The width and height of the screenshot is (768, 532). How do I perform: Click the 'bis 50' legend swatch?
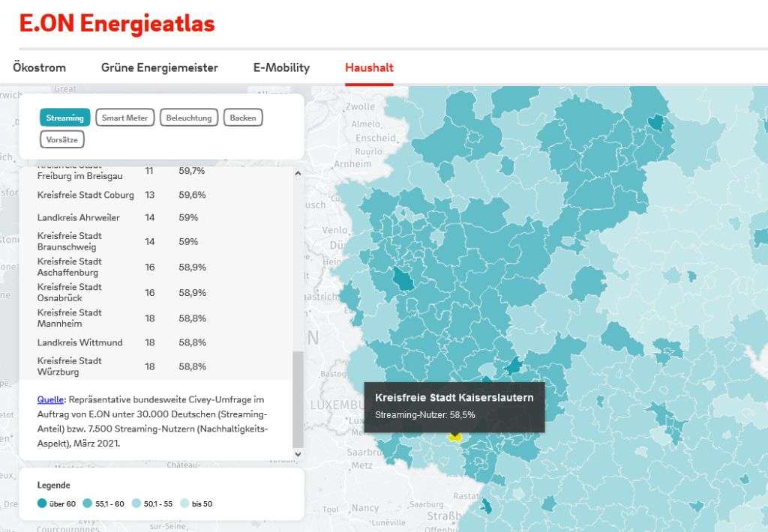[184, 504]
